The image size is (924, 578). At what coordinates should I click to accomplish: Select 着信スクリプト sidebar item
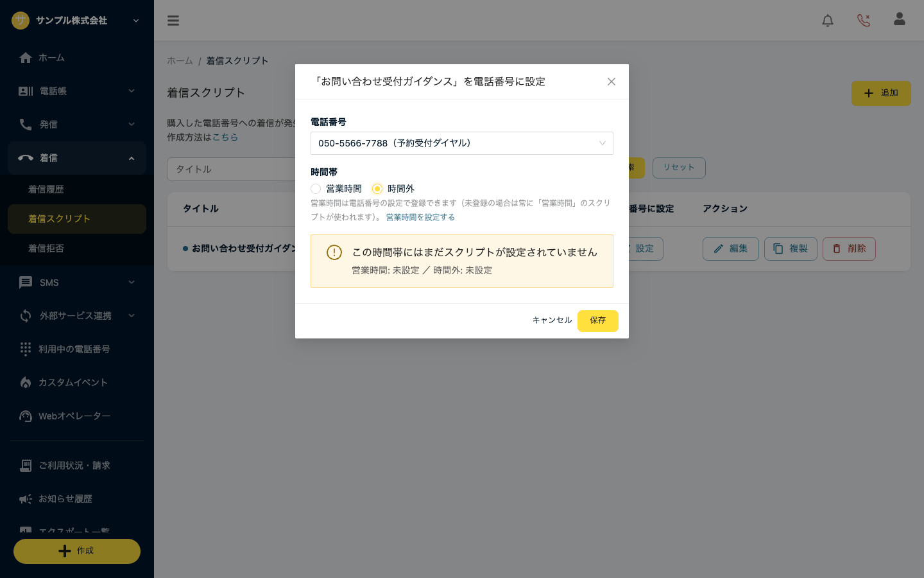[77, 219]
